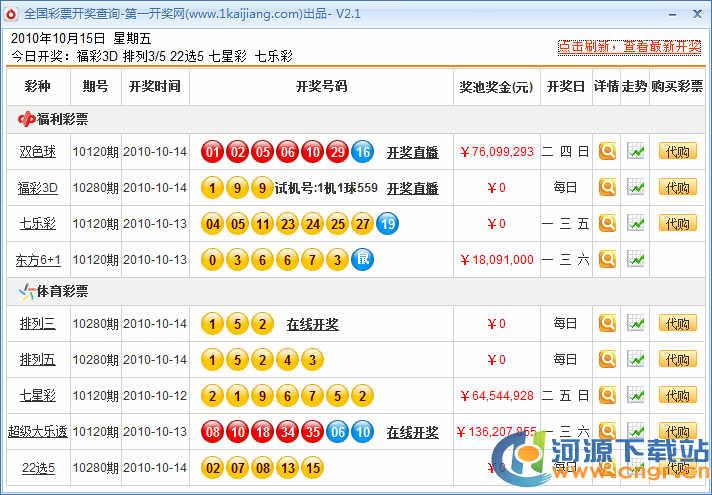Click 代购 button for 七星彩
712x495 pixels.
coord(677,396)
